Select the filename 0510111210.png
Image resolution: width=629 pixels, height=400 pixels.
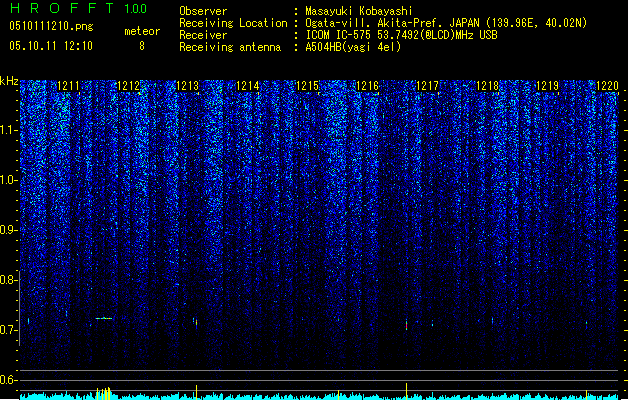51,26
